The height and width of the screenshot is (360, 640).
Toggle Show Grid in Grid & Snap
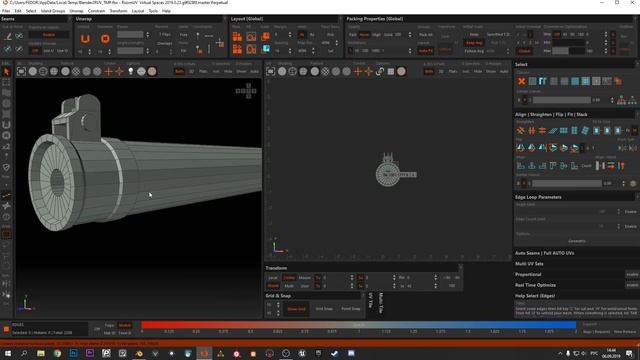296,309
